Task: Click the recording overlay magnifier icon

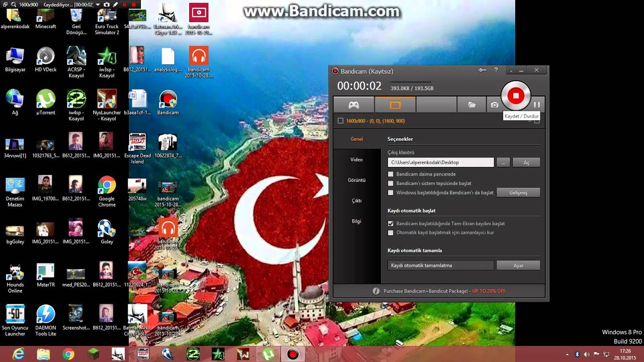Action: [14, 5]
